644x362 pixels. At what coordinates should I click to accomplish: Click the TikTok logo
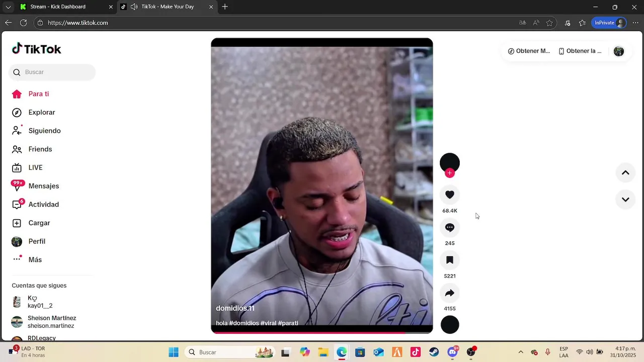click(37, 49)
